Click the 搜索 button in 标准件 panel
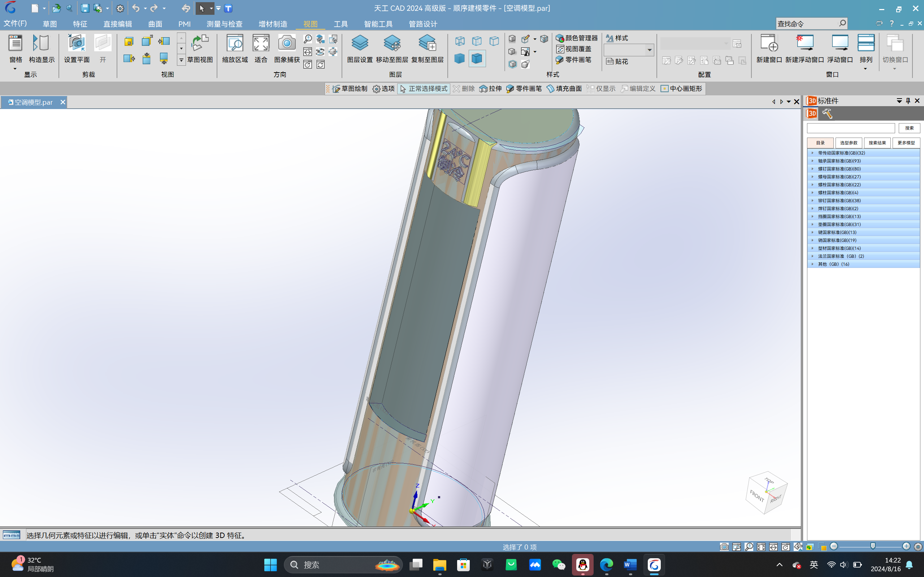 (909, 128)
